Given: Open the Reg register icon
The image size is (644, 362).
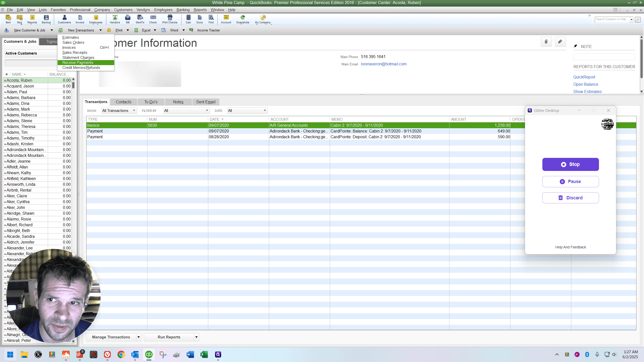Looking at the screenshot, I should (x=20, y=19).
